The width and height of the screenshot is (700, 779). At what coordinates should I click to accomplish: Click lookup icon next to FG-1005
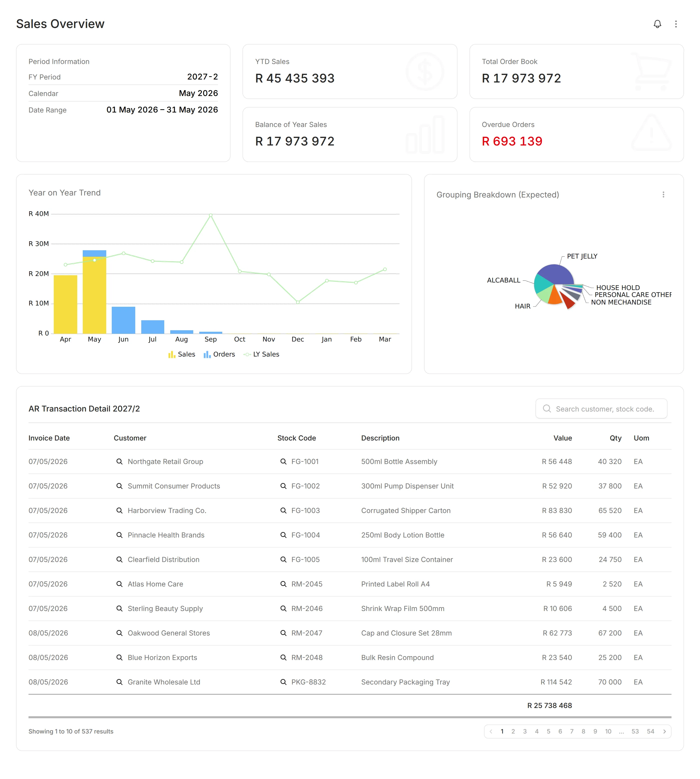(x=283, y=559)
